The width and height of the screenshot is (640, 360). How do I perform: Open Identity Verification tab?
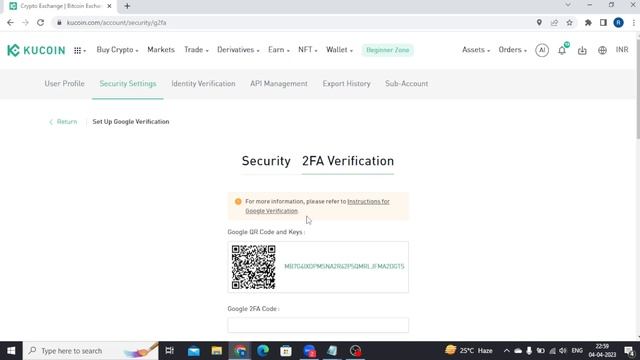pyautogui.click(x=203, y=84)
